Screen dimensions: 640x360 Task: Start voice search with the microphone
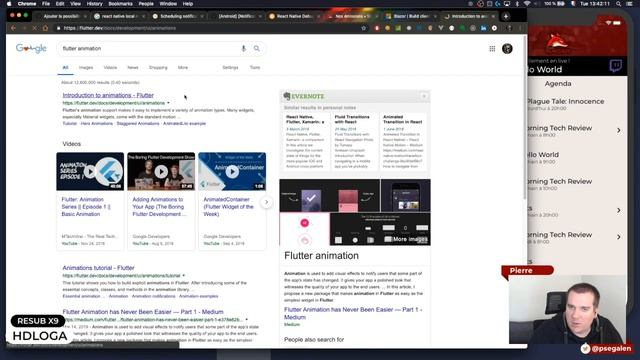coord(244,48)
